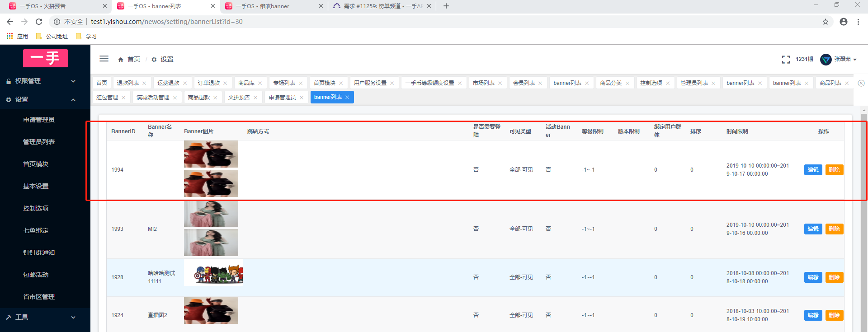Close the 火拼预告 page tab
The width and height of the screenshot is (868, 332).
[x=255, y=98]
